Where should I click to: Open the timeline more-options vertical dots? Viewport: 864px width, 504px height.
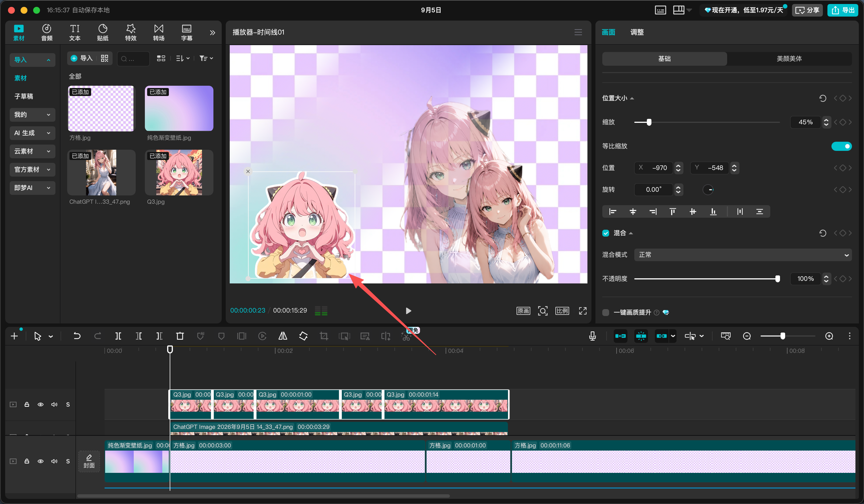[x=849, y=336]
